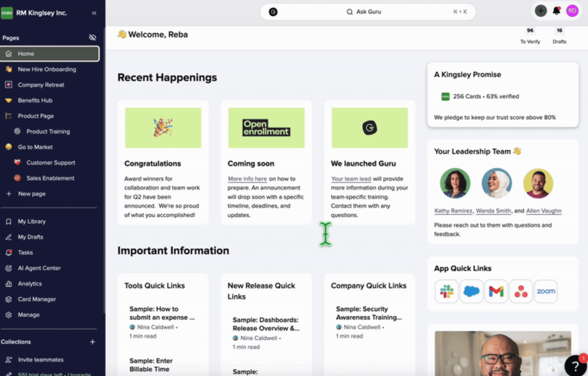
Task: Open My Library bookmark icon
Action: click(8, 222)
